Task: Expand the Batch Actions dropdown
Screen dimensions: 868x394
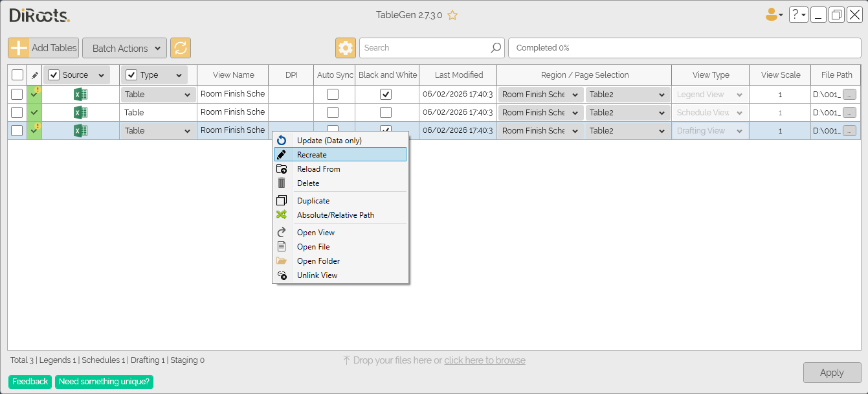Action: (x=125, y=48)
